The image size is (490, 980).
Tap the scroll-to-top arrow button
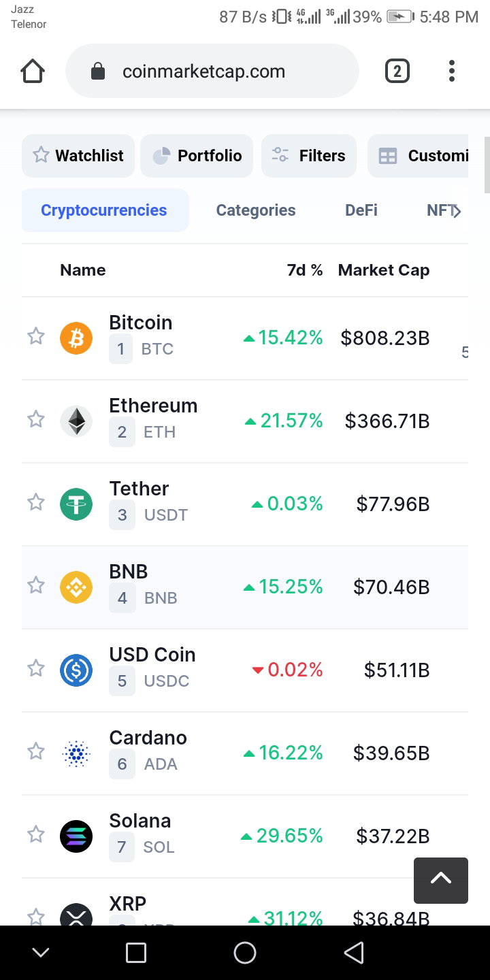coord(441,881)
